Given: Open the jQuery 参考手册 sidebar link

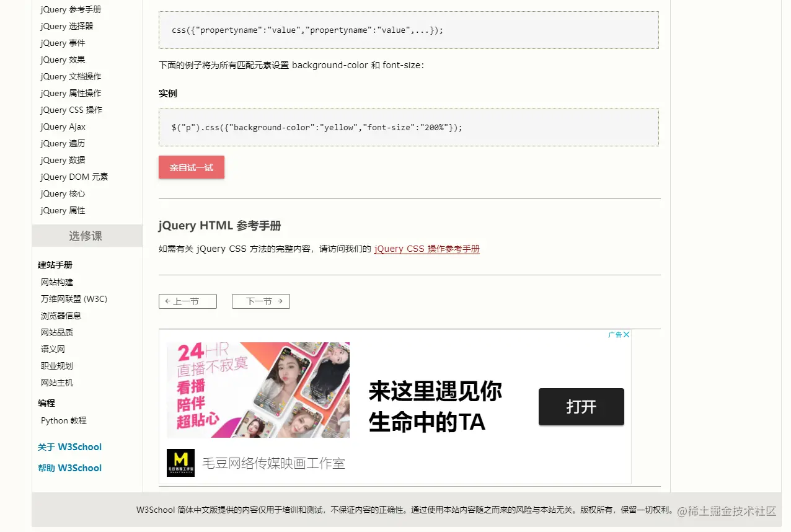Looking at the screenshot, I should click(x=71, y=9).
